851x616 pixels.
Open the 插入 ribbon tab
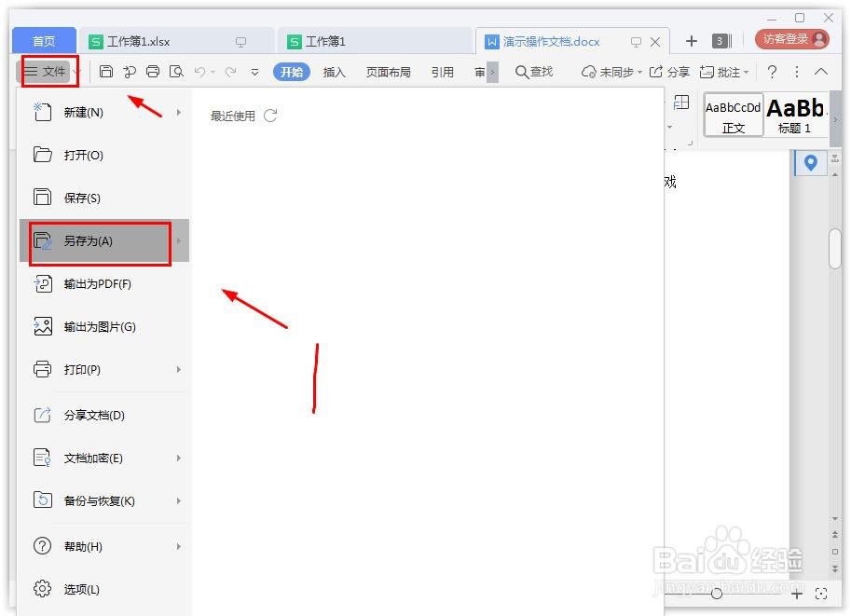pyautogui.click(x=334, y=71)
